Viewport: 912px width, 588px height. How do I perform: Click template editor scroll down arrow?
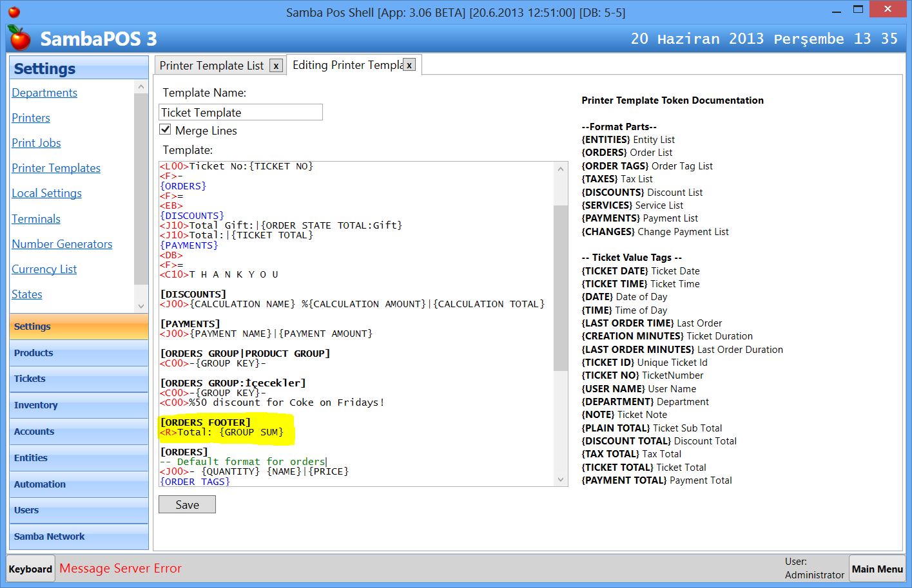(560, 479)
